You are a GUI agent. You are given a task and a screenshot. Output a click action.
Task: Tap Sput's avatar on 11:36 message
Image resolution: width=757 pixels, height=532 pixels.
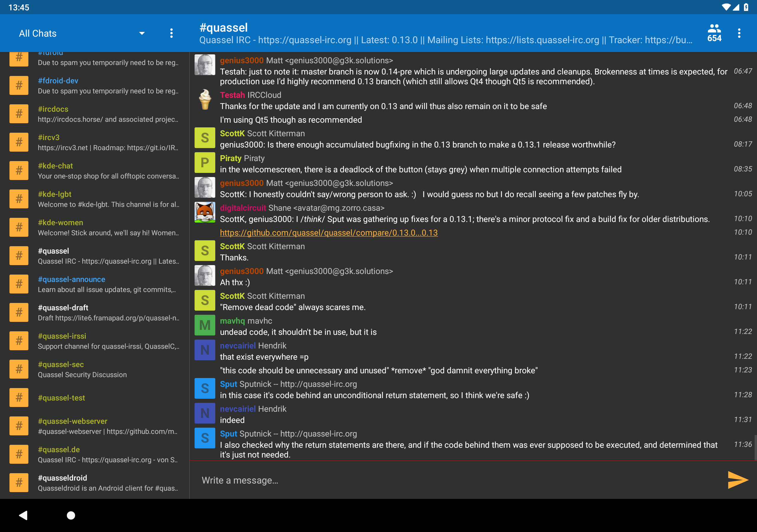point(205,438)
